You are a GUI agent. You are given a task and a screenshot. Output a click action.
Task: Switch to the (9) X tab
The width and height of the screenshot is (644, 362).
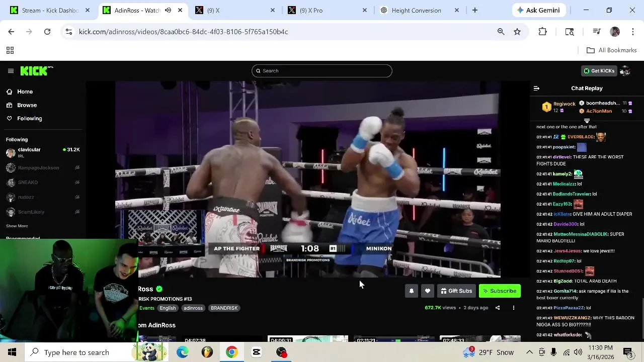(x=234, y=10)
